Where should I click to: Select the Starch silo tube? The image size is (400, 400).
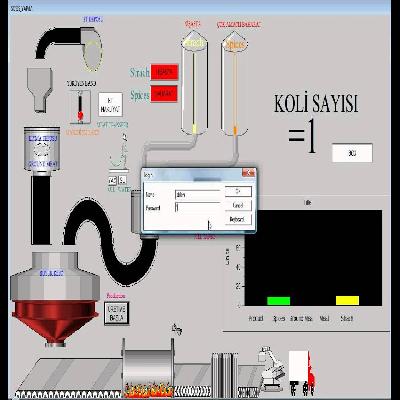tap(195, 83)
